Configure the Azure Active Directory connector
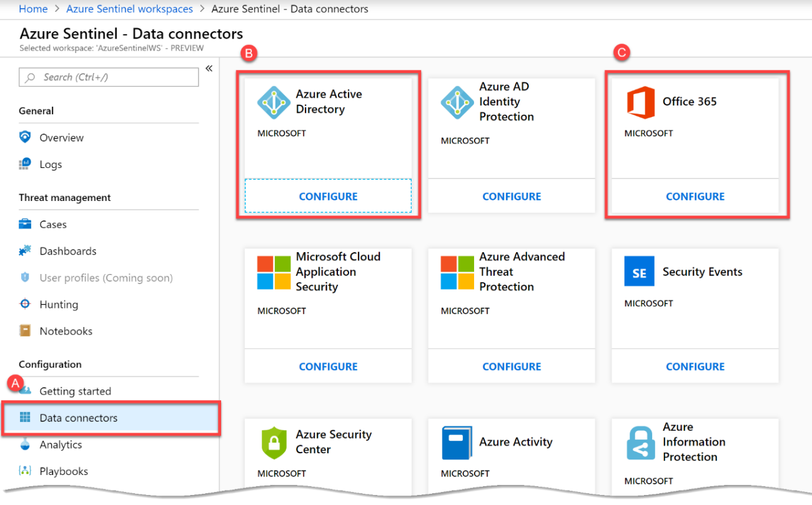This screenshot has height=505, width=812. point(328,196)
